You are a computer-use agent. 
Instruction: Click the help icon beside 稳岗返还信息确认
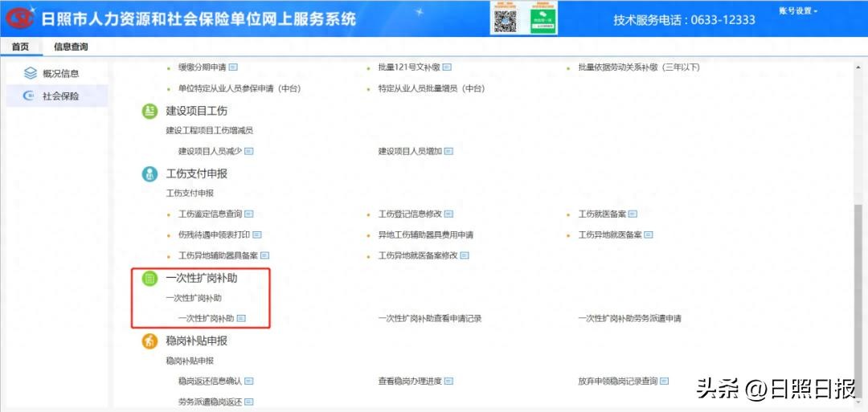coord(249,381)
